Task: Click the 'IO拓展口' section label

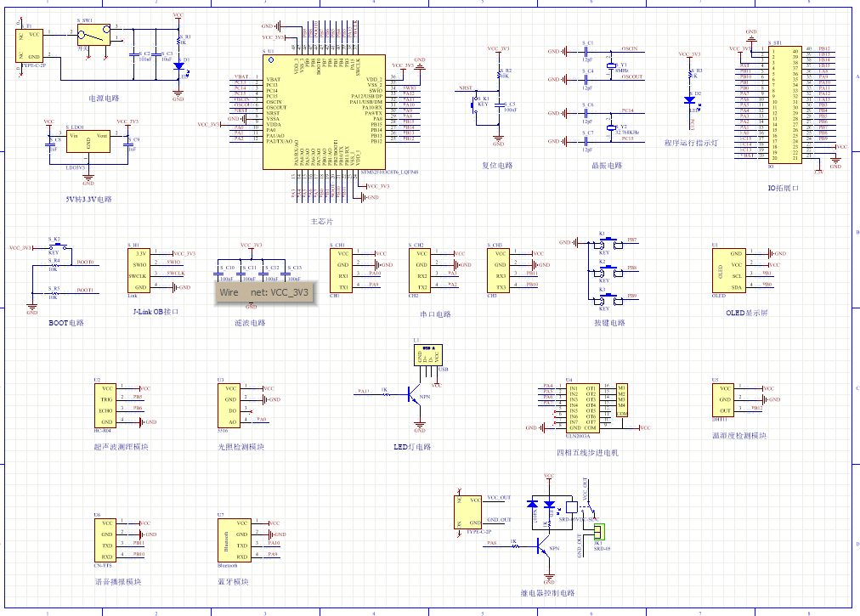Action: pos(783,188)
